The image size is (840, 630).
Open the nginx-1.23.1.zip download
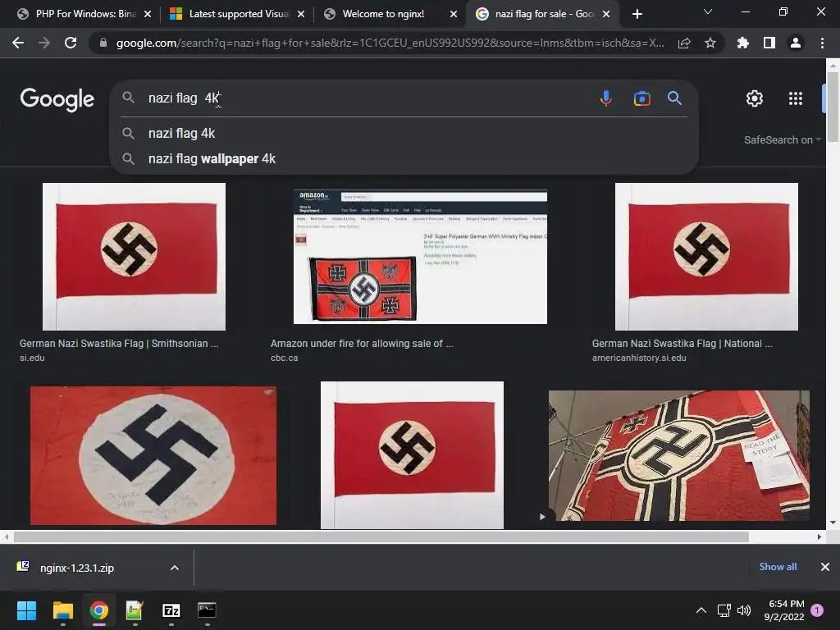point(77,568)
